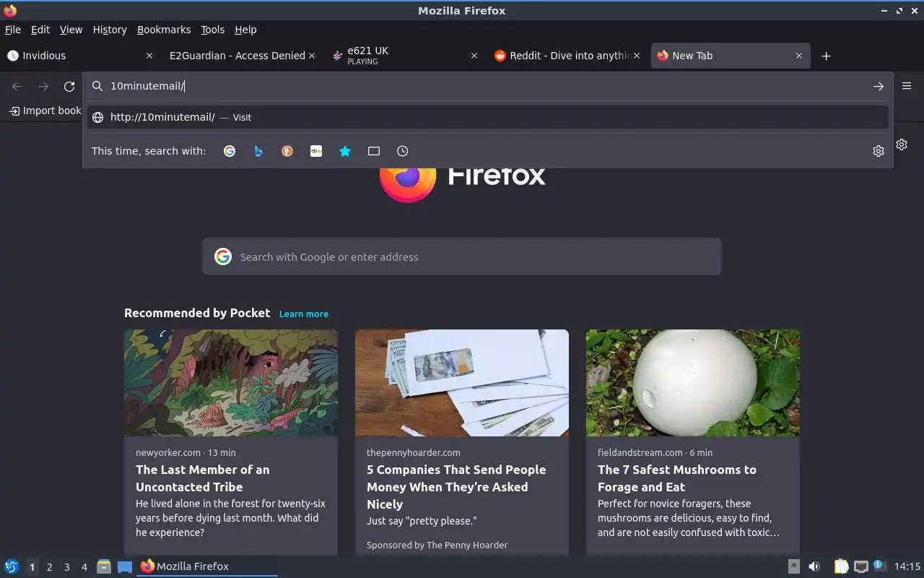Click Import bookmarks toolbar button
Screen dimensions: 924x578
45,111
